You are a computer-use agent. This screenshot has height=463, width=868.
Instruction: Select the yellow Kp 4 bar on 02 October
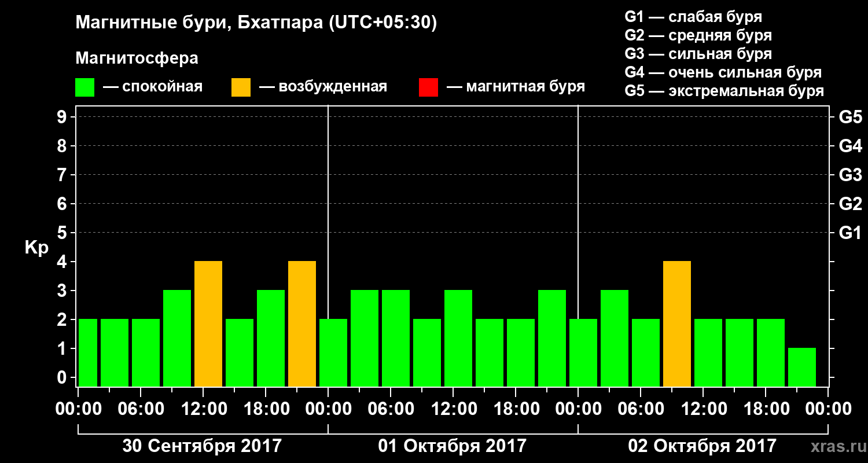click(677, 324)
